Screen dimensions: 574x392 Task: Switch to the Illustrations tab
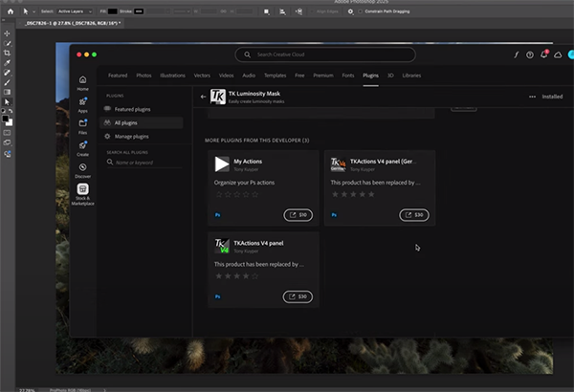pos(172,76)
